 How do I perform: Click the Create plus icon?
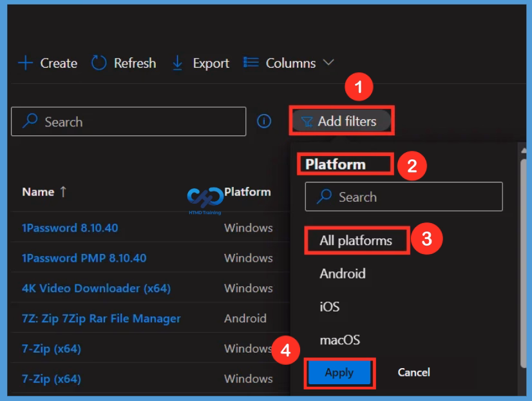point(26,63)
